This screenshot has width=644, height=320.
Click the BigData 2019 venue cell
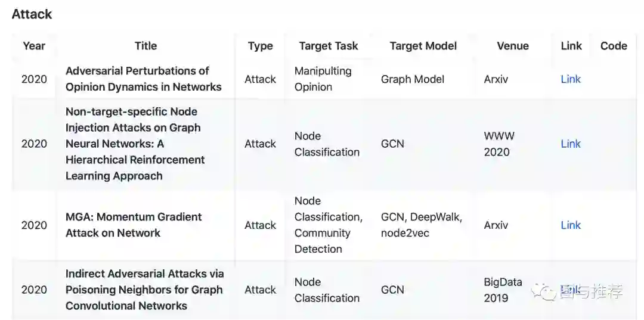[503, 290]
